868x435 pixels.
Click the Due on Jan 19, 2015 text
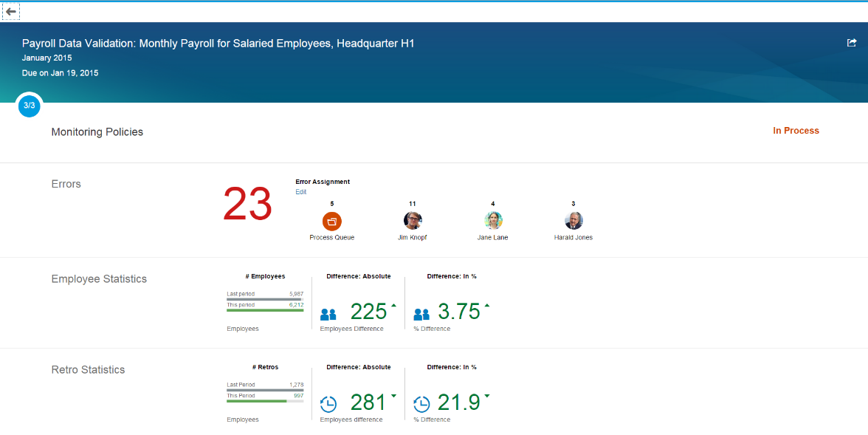(x=61, y=73)
